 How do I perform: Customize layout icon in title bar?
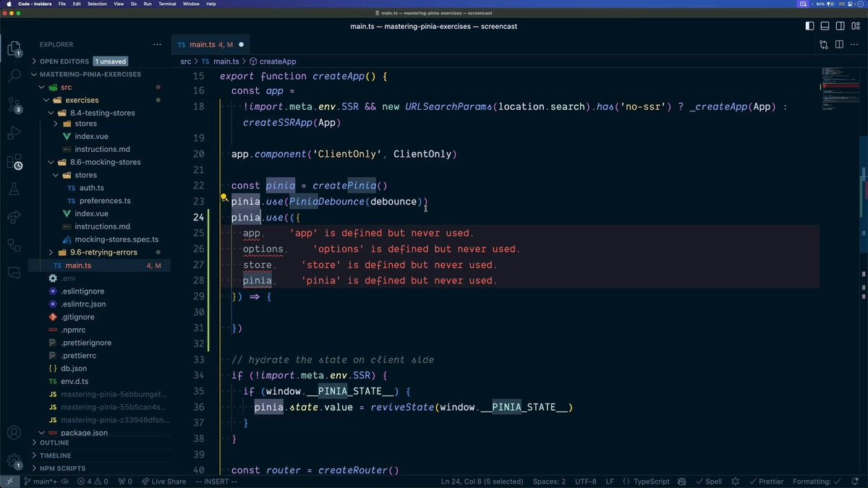(855, 26)
